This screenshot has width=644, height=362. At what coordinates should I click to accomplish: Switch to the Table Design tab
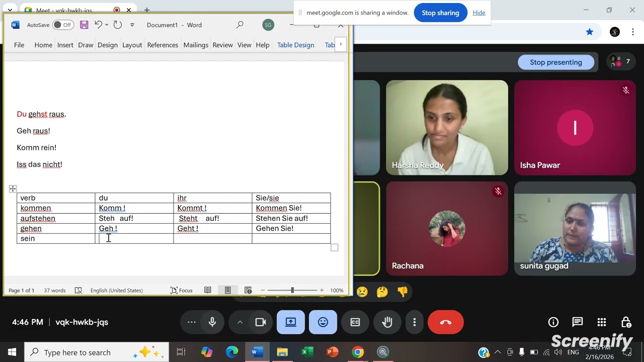[296, 45]
